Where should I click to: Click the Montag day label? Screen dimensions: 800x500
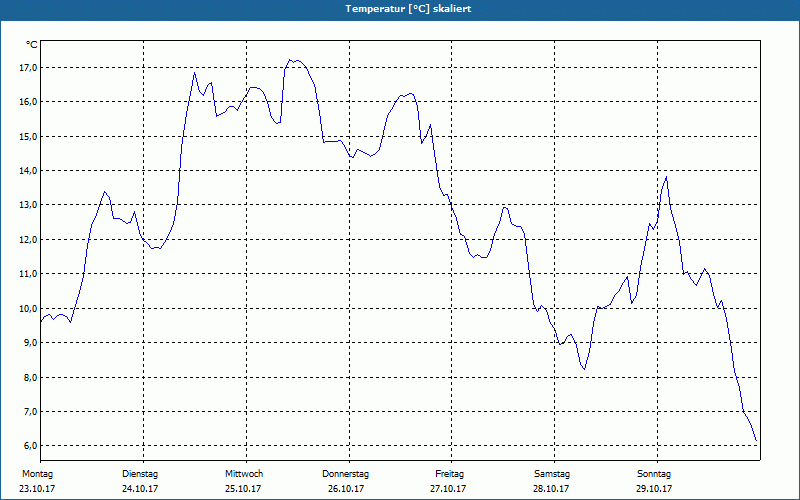pos(37,474)
